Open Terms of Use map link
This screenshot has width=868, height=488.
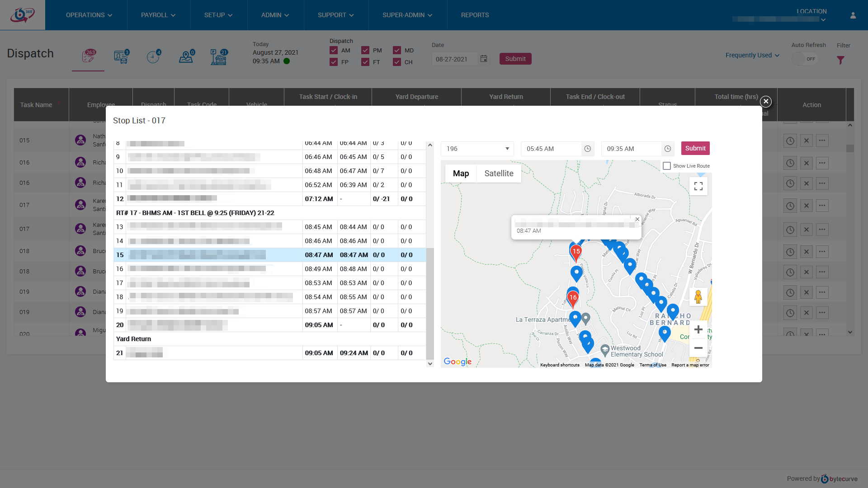click(x=652, y=365)
